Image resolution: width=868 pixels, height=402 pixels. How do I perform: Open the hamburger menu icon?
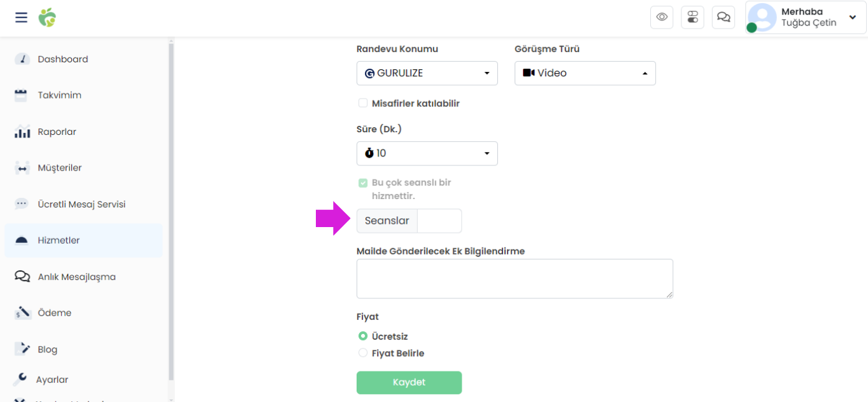tap(21, 17)
